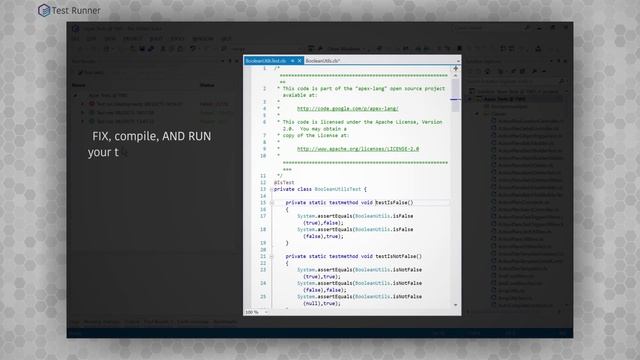640x360 pixels.
Task: Close the BooleanUtilsTest.cls tab with its X
Action: click(x=299, y=61)
